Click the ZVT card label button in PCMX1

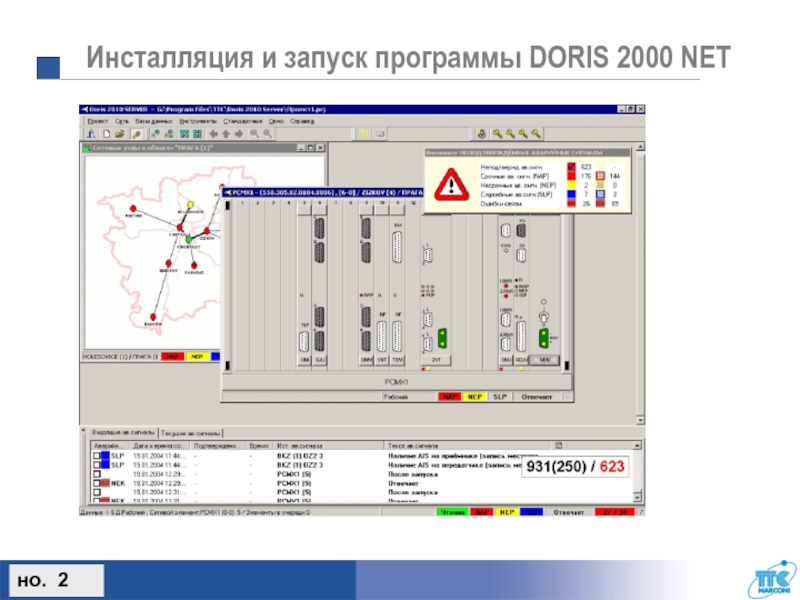point(436,360)
